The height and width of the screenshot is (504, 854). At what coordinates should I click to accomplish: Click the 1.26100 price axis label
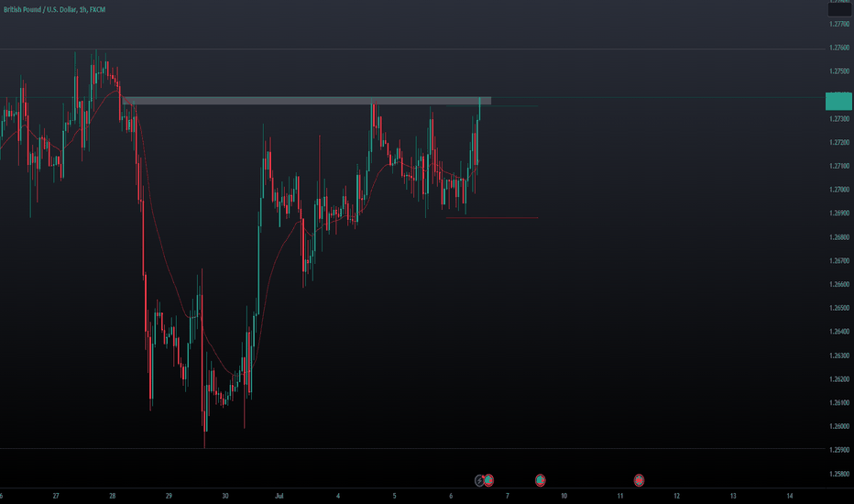(839, 402)
